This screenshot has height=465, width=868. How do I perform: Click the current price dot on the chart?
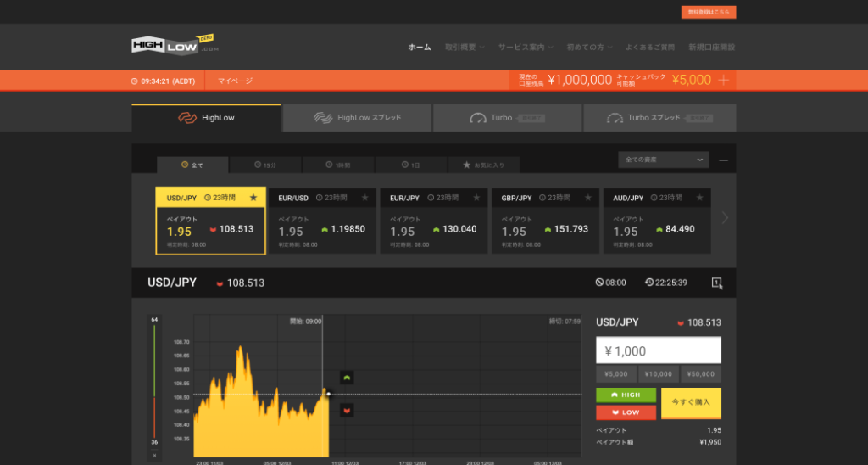(x=328, y=394)
